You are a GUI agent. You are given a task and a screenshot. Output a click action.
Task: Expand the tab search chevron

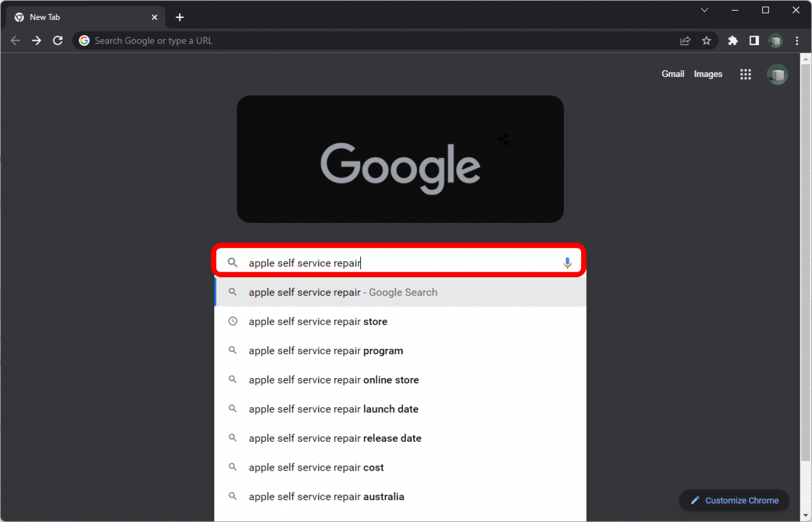(704, 10)
